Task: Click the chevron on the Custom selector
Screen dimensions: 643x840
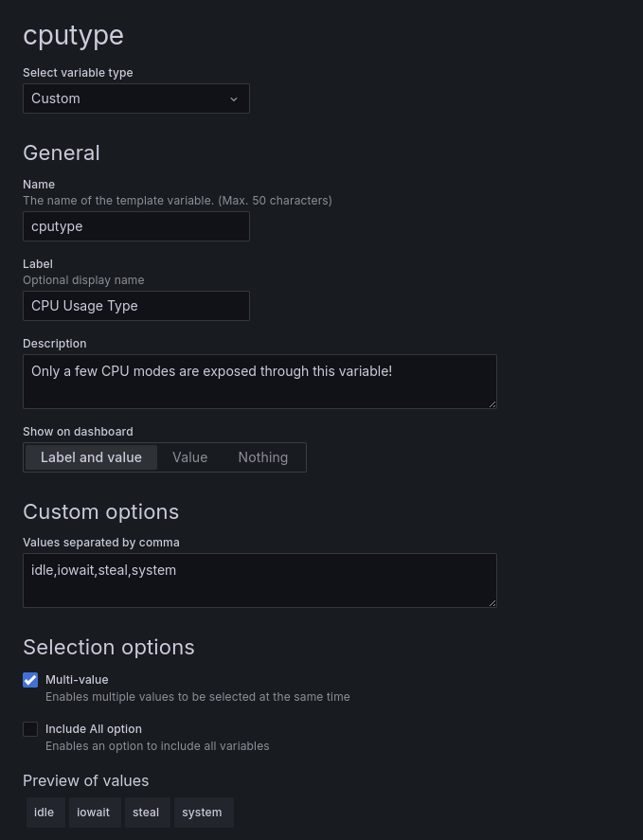Action: 234,98
